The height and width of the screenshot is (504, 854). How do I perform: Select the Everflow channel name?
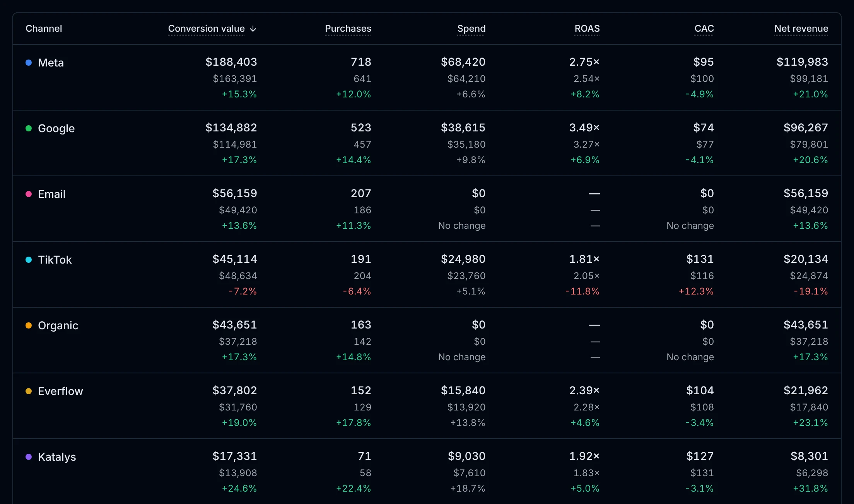pos(60,391)
